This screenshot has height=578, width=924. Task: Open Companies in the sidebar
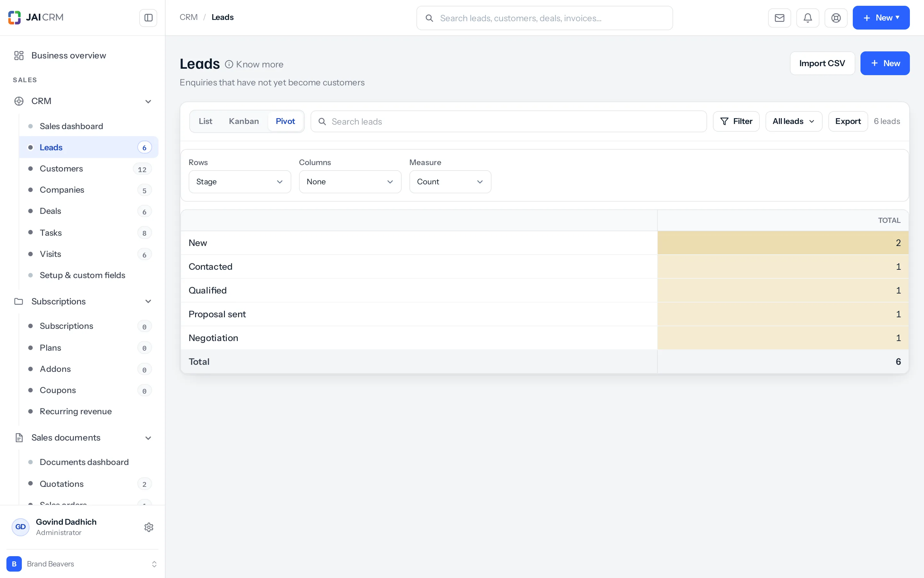(89, 190)
